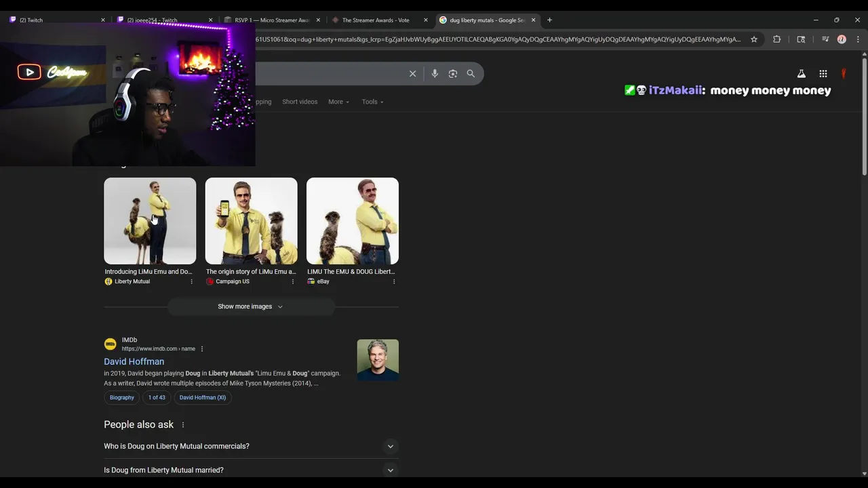
Task: Open The origin story of LiMu Emu caption
Action: tap(251, 272)
